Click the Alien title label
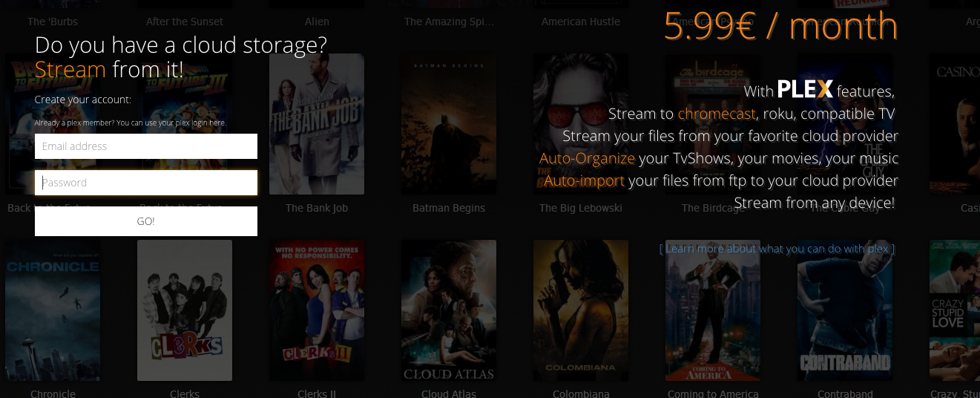Screen dimensions: 980x398 point(317,22)
